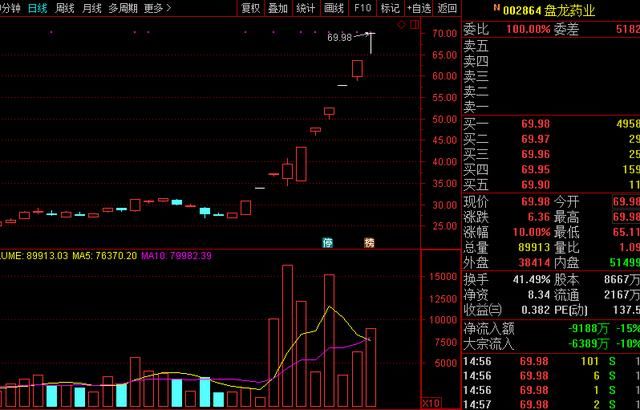Select the 月线 monthly chart tab
640x410 pixels.
click(92, 8)
